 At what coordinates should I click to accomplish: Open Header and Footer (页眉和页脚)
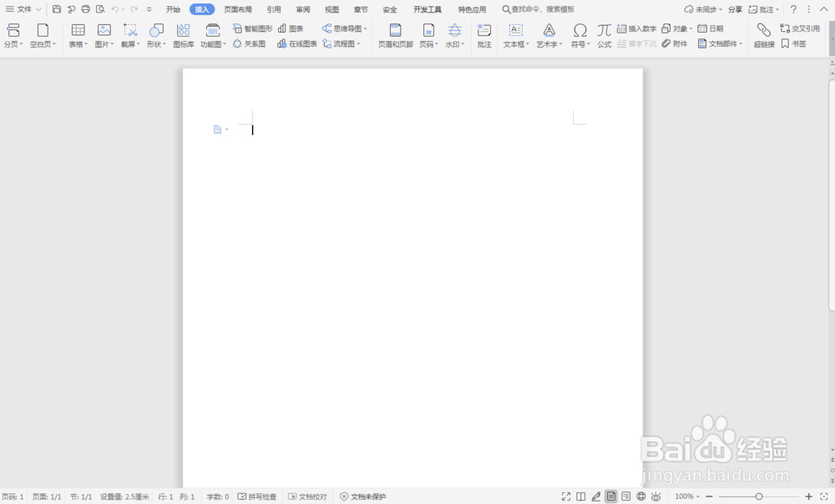396,36
